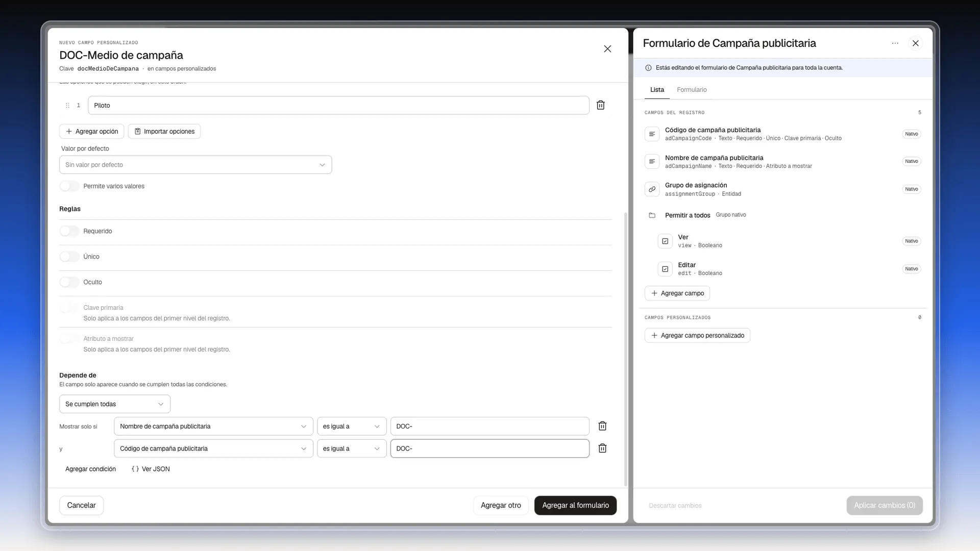Click the info icon in the blue banner
The image size is (980, 551).
click(648, 68)
